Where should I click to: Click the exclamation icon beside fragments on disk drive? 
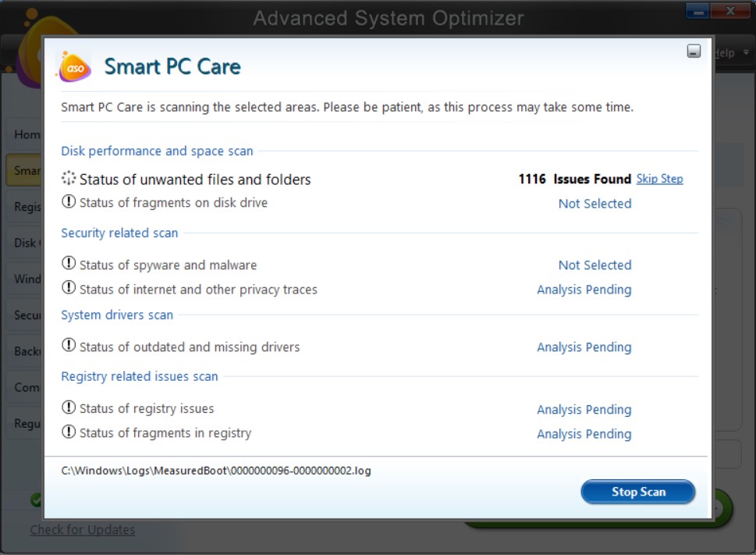coord(67,203)
